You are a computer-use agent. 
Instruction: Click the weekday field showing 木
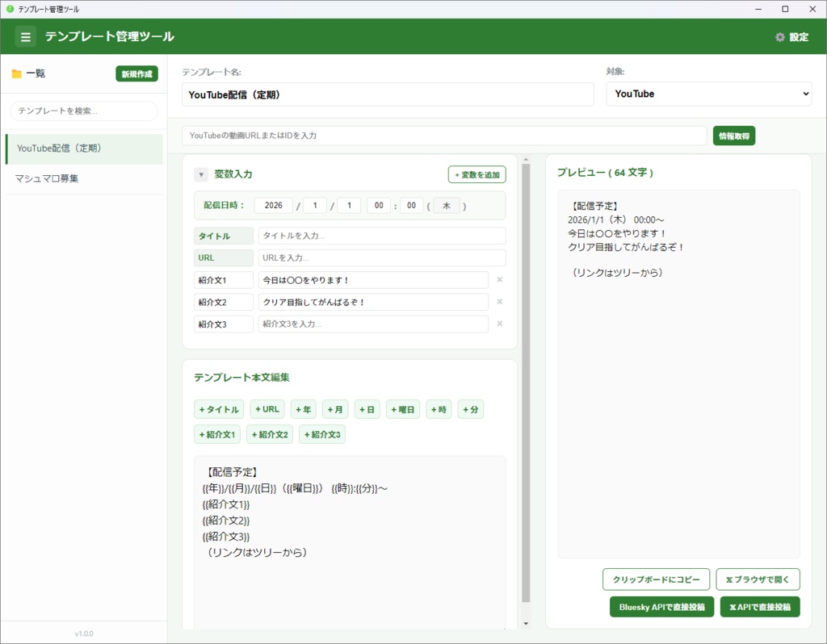(446, 206)
